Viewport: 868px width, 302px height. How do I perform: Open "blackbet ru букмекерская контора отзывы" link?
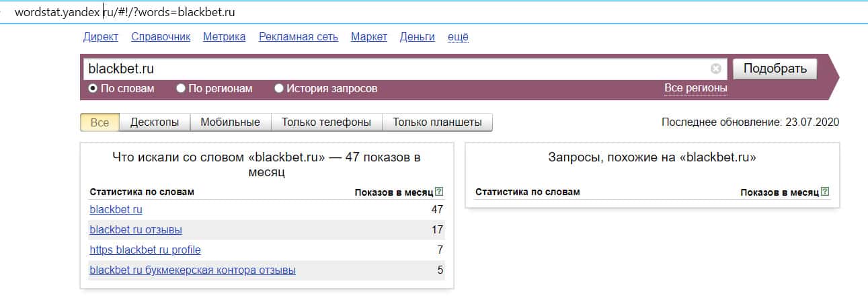click(192, 270)
